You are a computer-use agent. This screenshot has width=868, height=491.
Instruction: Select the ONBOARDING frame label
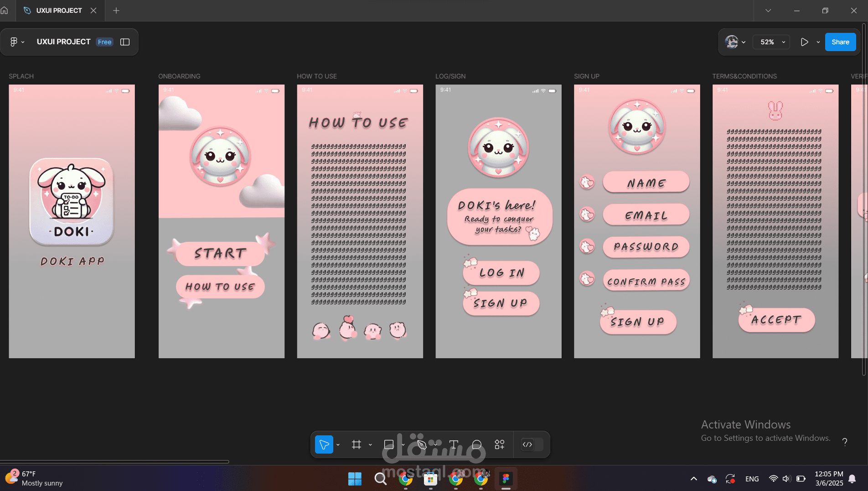pos(179,76)
